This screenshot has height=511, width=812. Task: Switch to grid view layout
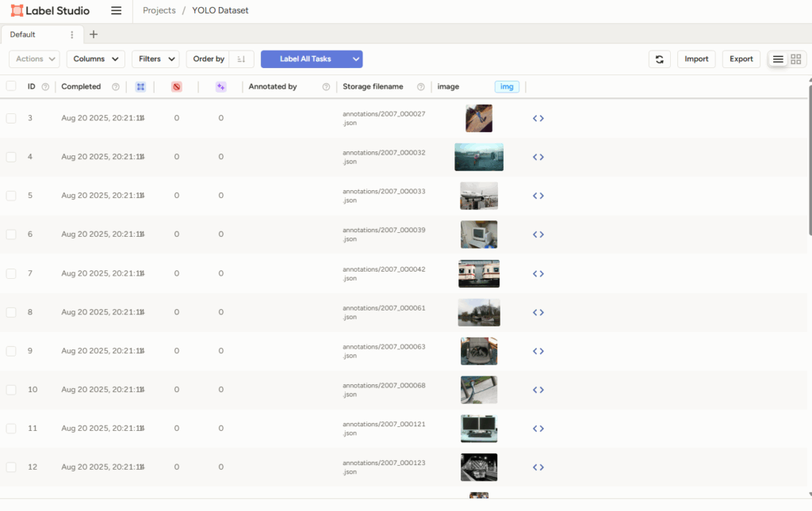796,59
